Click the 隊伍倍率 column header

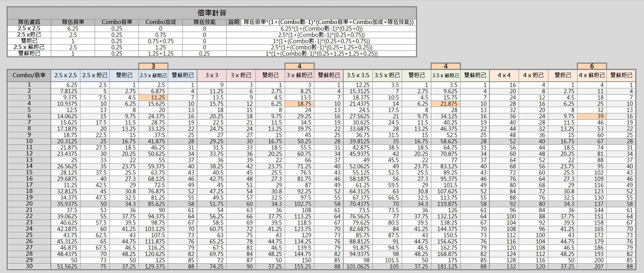coord(73,22)
